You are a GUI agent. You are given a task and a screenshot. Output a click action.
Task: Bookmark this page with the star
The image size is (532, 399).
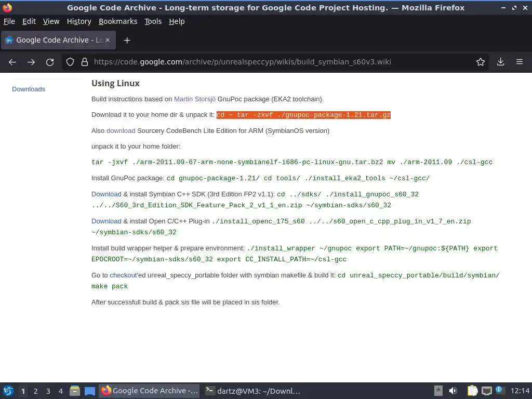tap(481, 62)
